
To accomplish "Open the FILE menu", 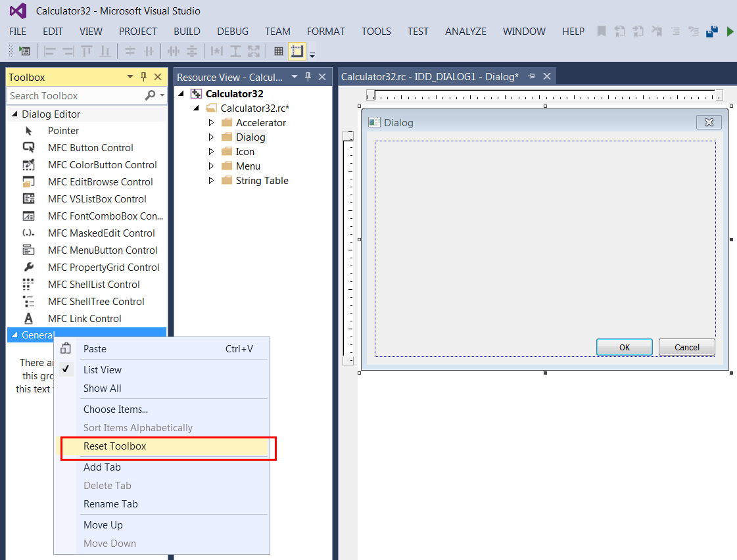I will coord(18,32).
